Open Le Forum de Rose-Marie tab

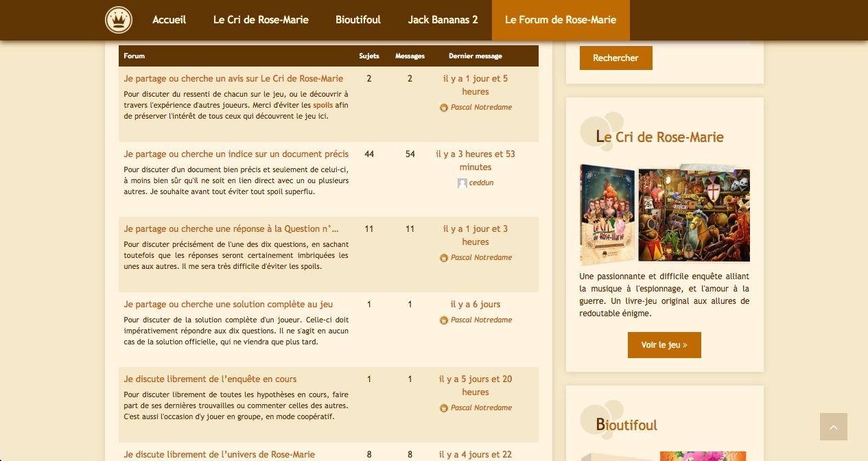[x=561, y=20]
